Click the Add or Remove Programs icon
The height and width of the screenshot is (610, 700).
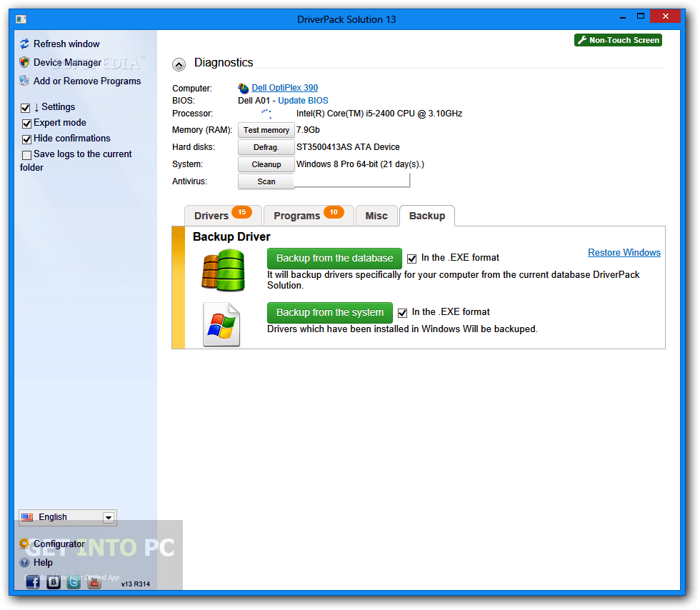[24, 81]
